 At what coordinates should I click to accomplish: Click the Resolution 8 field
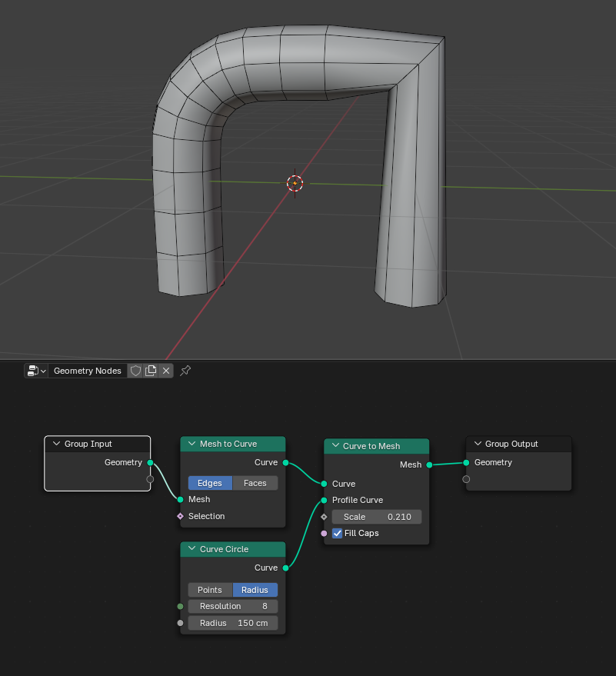pyautogui.click(x=233, y=606)
